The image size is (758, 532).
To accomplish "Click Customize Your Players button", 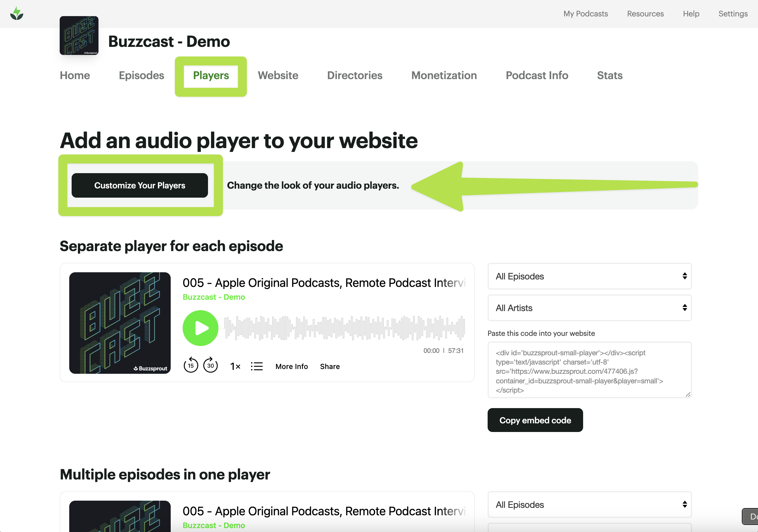I will [x=140, y=185].
